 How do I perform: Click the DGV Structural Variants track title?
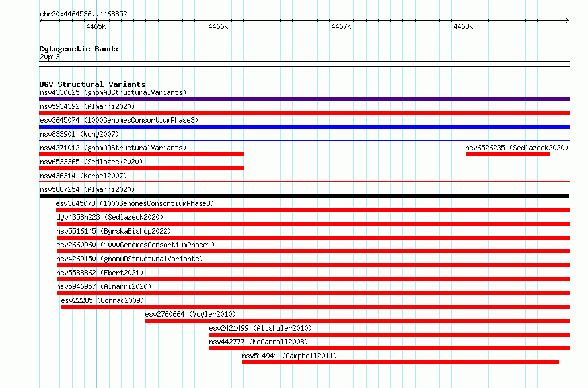(x=92, y=84)
